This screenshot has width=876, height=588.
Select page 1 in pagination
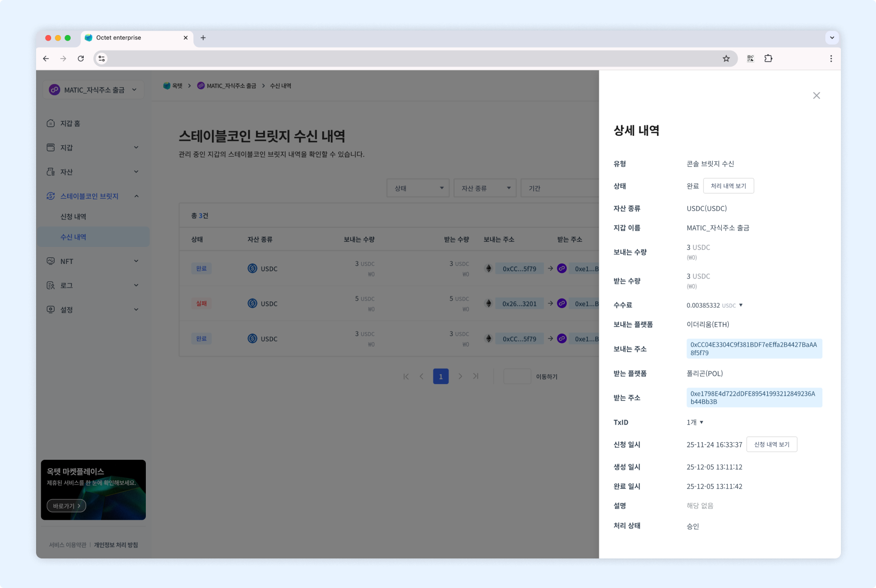click(x=441, y=376)
